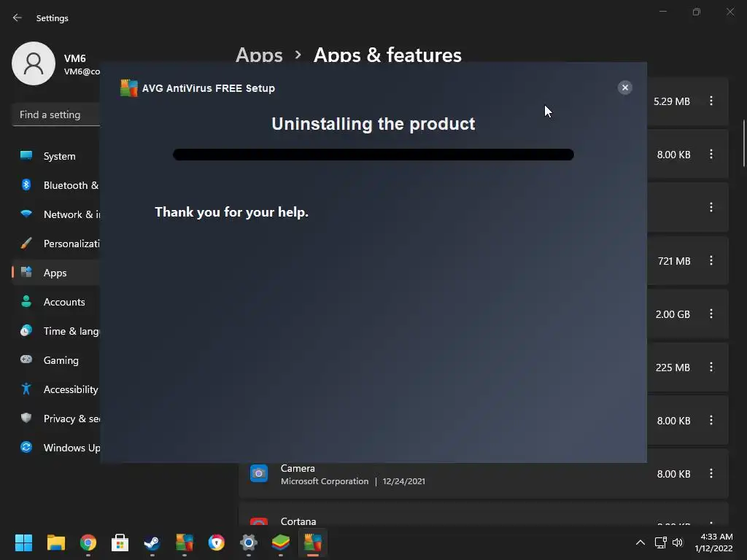
Task: Click the VM6 user profile avatar
Action: coord(34,63)
